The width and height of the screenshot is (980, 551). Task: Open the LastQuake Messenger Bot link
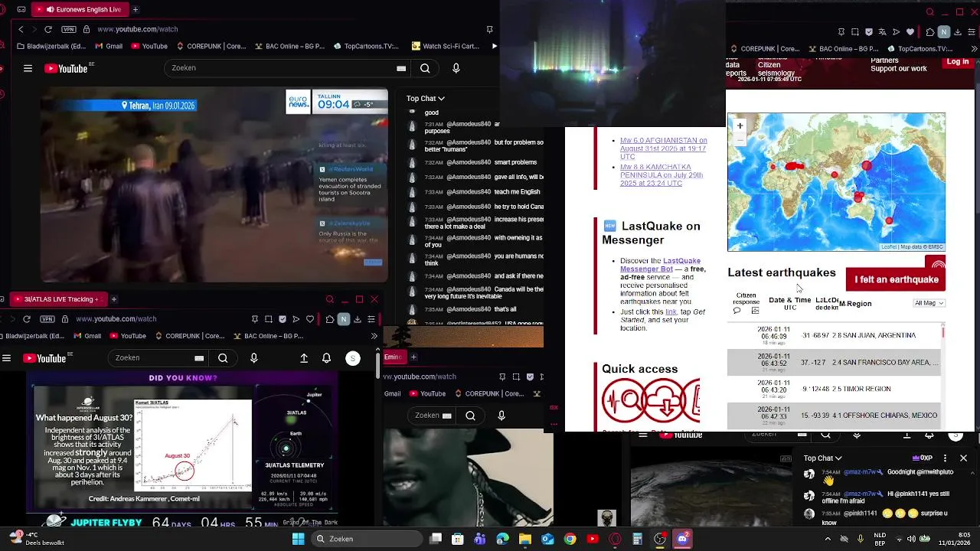(660, 265)
